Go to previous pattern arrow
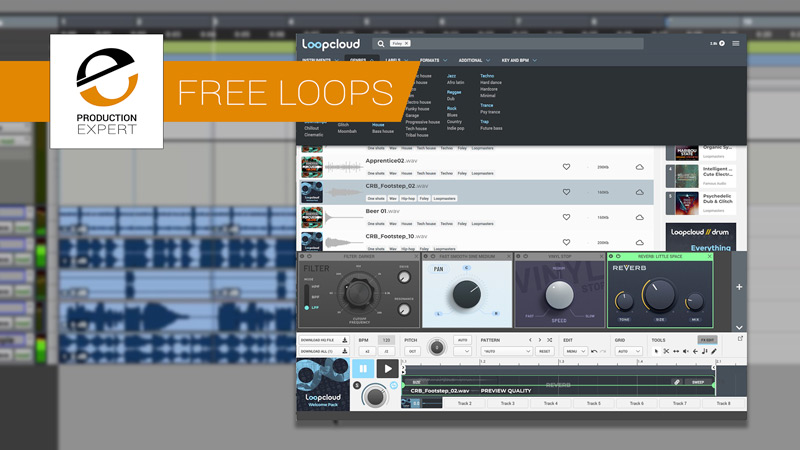This screenshot has height=450, width=800. (530, 340)
